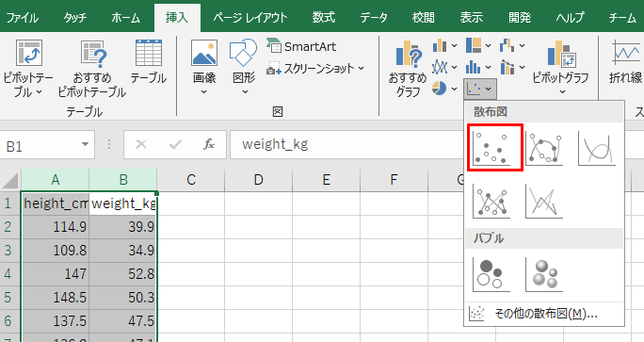Expand the combo chart dropdown arrow
The width and height of the screenshot is (644, 342).
point(522,67)
